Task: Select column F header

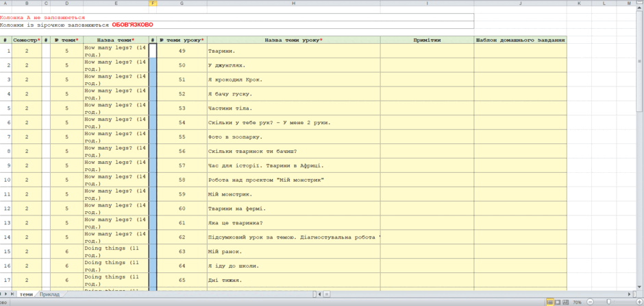Action: click(153, 3)
